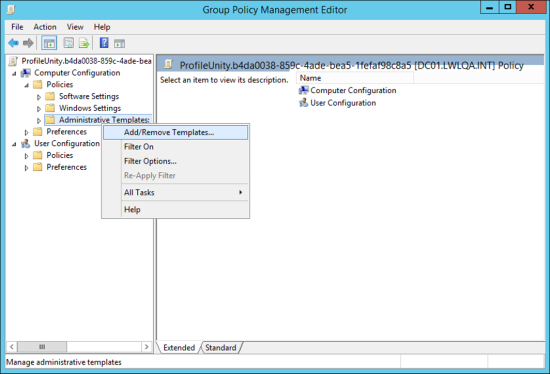Expand Policies under User Configuration
The width and height of the screenshot is (550, 374).
coord(26,156)
